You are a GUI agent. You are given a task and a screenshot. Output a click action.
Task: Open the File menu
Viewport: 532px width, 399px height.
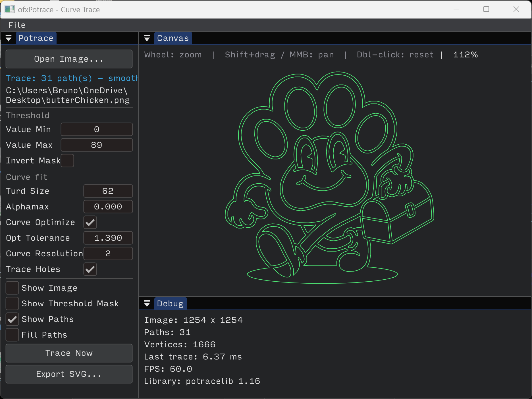tap(17, 25)
